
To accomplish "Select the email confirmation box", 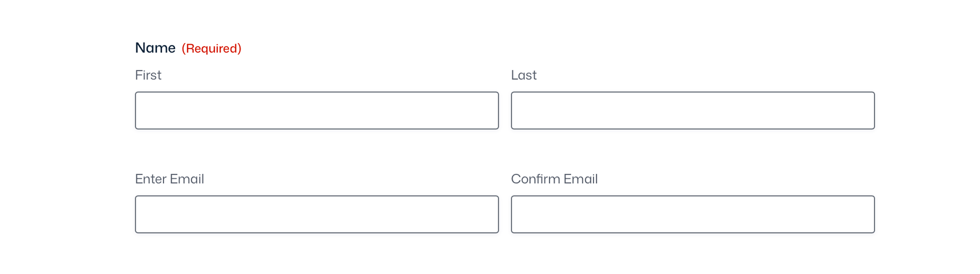I will pyautogui.click(x=693, y=214).
